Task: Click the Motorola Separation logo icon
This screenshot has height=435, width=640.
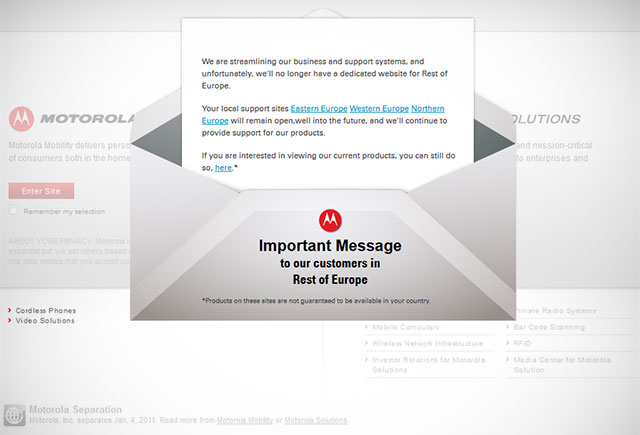Action: point(15,415)
